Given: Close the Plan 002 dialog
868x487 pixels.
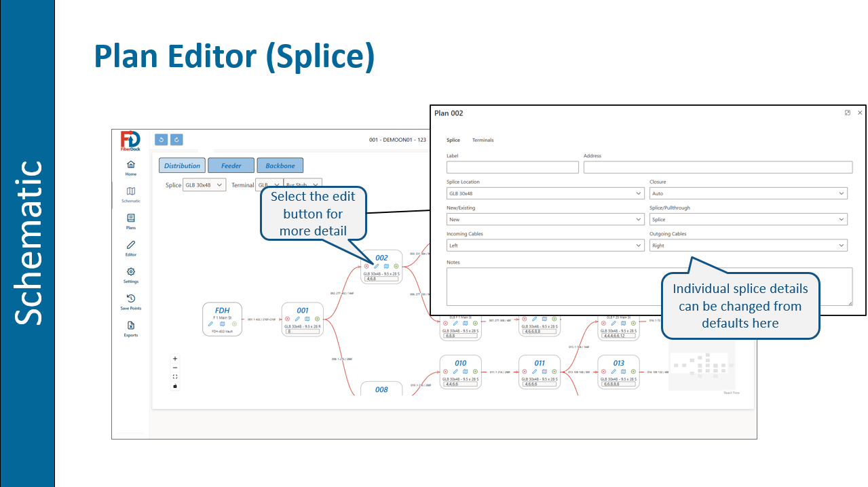Looking at the screenshot, I should tap(860, 113).
